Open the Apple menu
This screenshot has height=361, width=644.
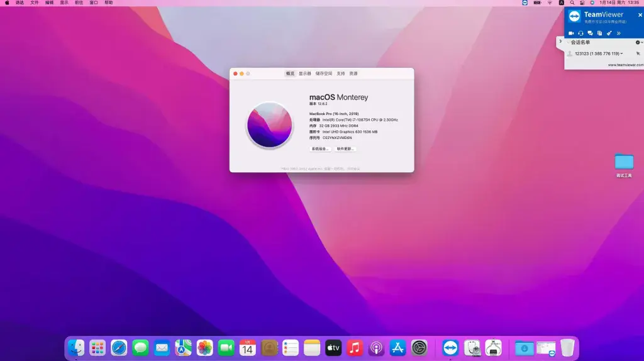(x=7, y=3)
